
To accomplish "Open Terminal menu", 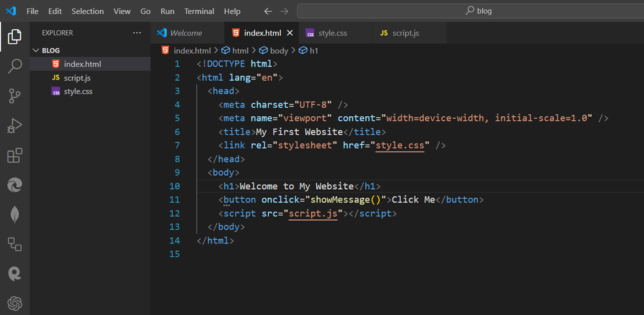I will pos(199,12).
